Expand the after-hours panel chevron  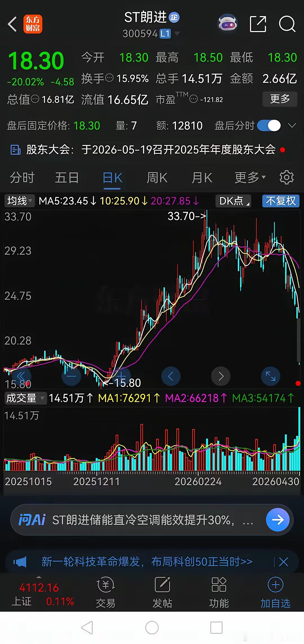pos(292,125)
